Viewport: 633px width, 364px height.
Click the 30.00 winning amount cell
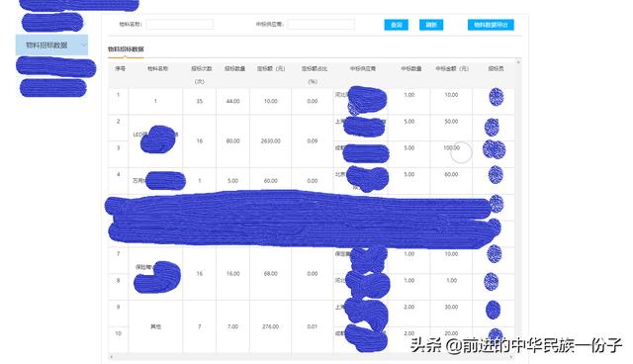451,307
